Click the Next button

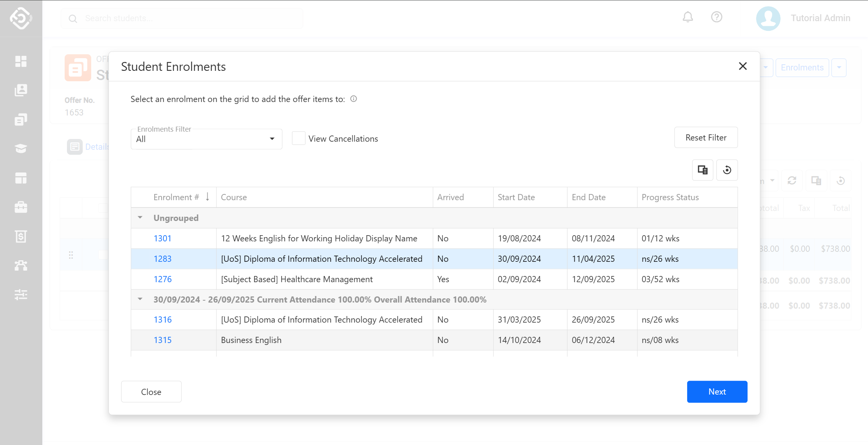[717, 391]
